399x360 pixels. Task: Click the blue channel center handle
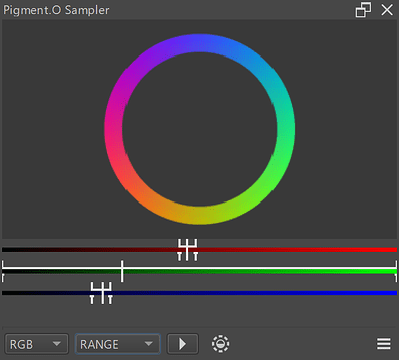(102, 293)
